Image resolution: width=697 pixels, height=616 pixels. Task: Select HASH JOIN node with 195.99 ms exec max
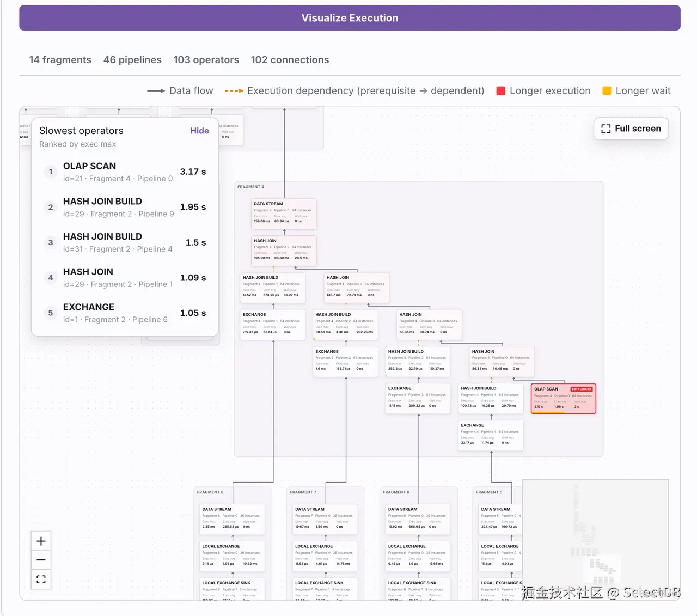[x=284, y=250]
